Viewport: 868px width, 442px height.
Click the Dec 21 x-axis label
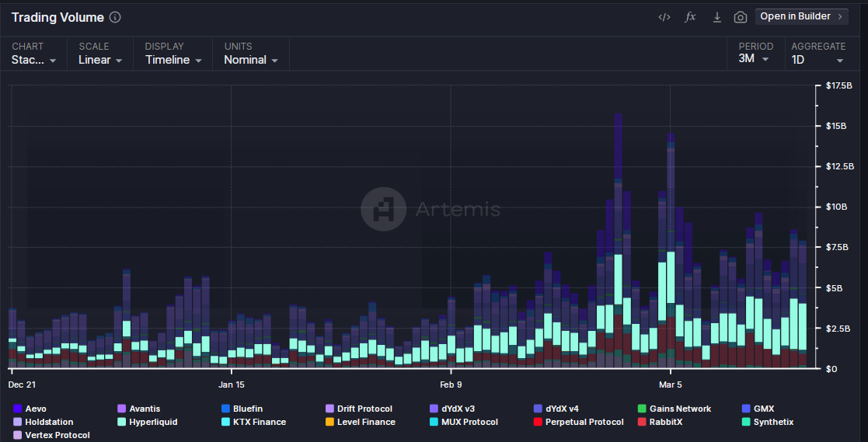(x=22, y=384)
